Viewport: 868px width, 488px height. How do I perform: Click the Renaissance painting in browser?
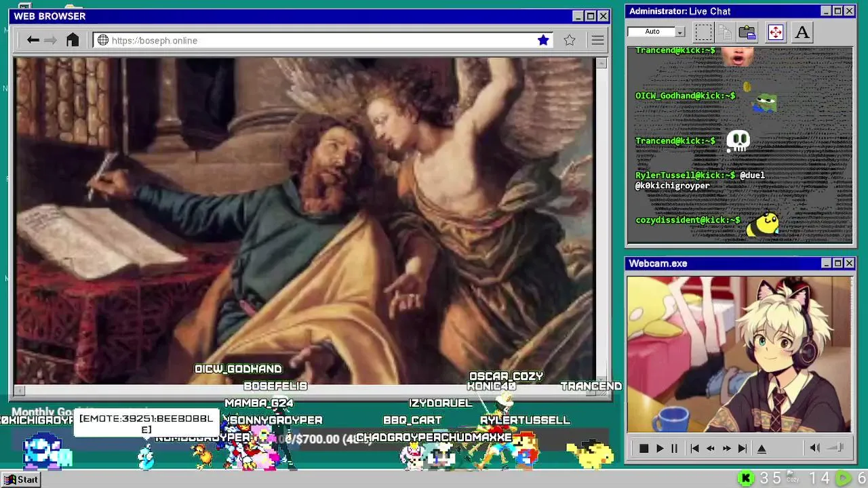[x=304, y=221]
